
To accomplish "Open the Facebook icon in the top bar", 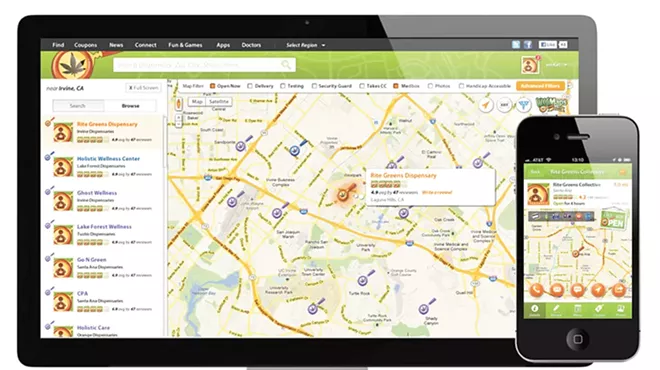I will 528,45.
